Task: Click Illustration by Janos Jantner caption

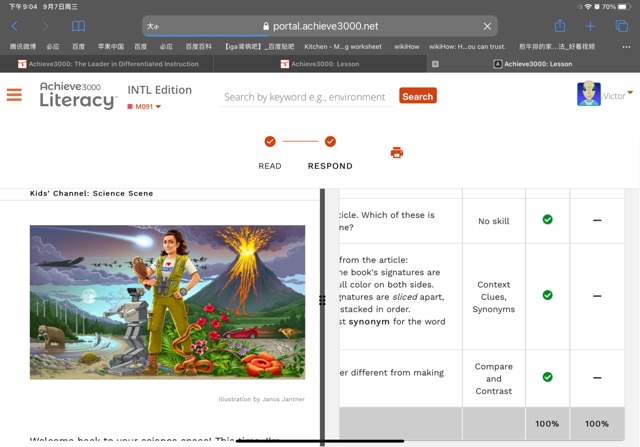Action: pos(262,399)
